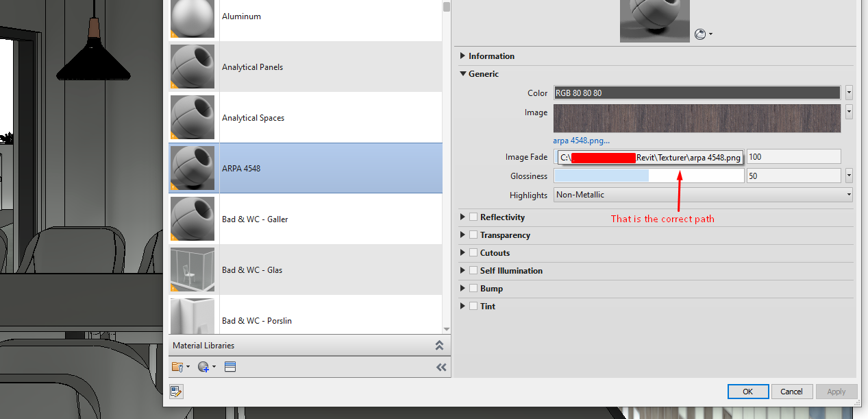This screenshot has height=419, width=868.
Task: Collapse the library panel with double chevron
Action: coord(441,367)
